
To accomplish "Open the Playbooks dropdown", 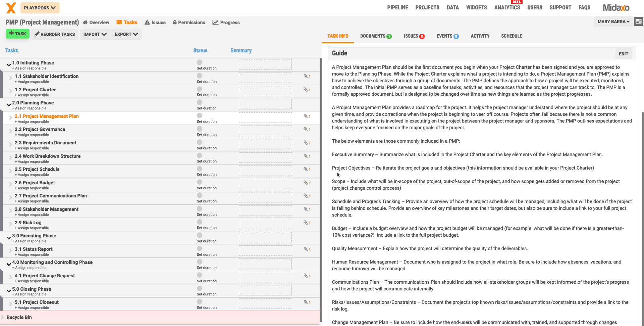I will click(40, 8).
